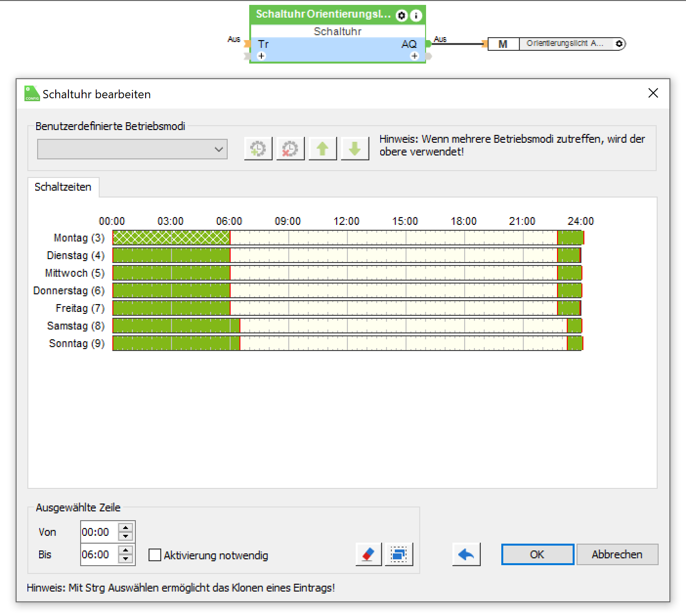Move operating mode down with green arrow

(x=355, y=149)
